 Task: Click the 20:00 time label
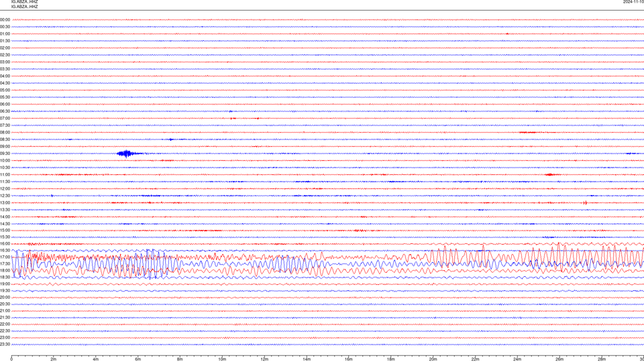5,298
